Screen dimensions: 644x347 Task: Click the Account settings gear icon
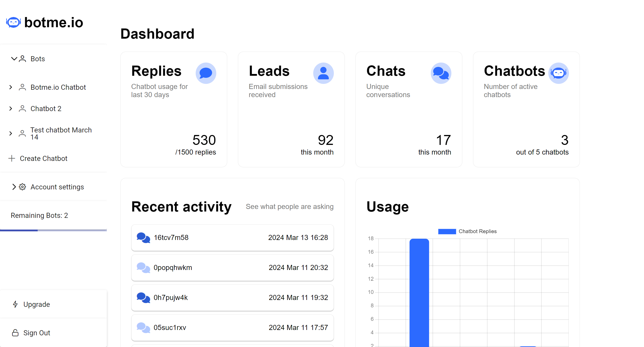pos(22,187)
